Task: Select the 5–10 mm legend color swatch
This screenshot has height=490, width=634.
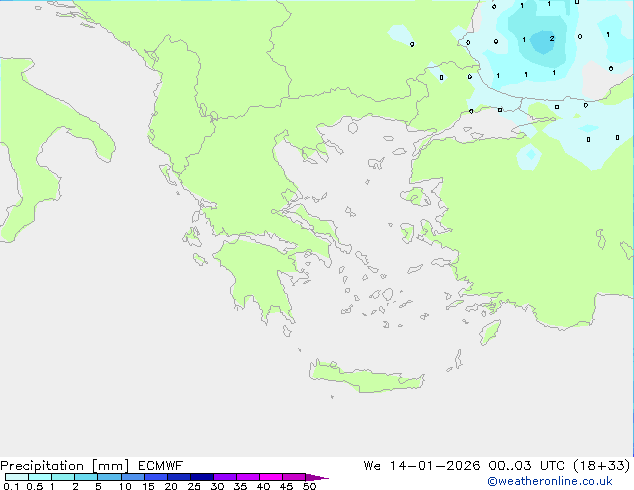Action: coord(109,477)
